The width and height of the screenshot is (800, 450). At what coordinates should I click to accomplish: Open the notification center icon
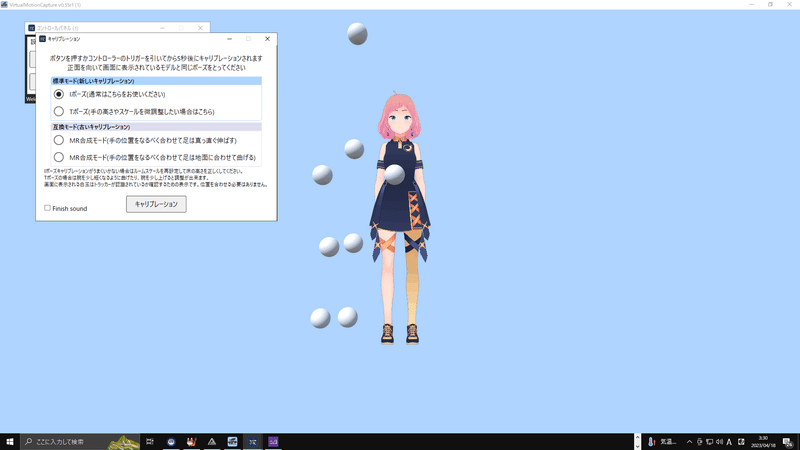pyautogui.click(x=788, y=442)
